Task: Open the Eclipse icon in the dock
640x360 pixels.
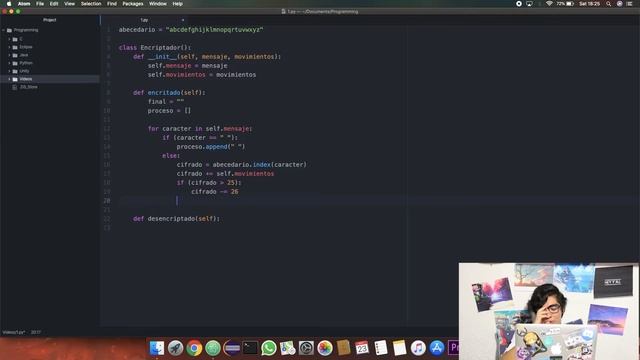Action: click(x=231, y=348)
